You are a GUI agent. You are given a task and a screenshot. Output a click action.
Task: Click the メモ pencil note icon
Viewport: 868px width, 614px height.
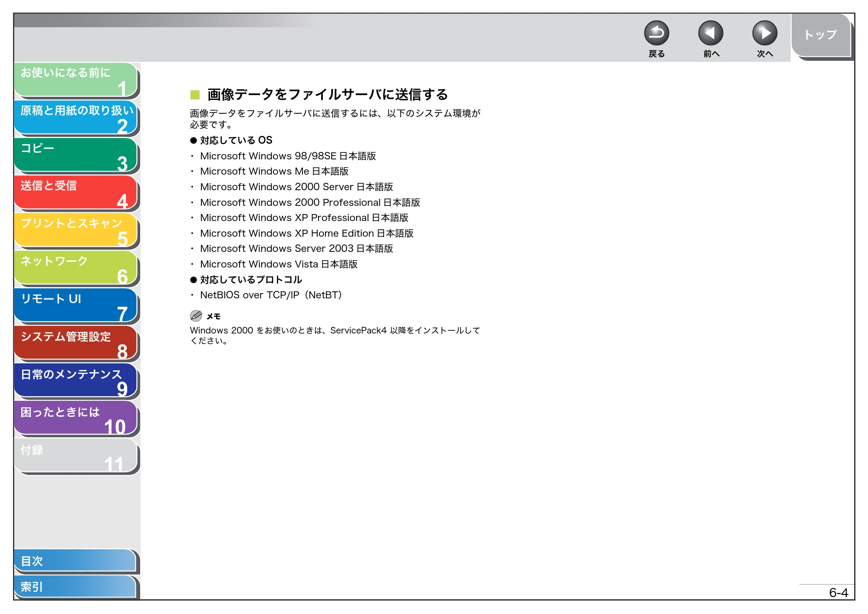(x=196, y=316)
